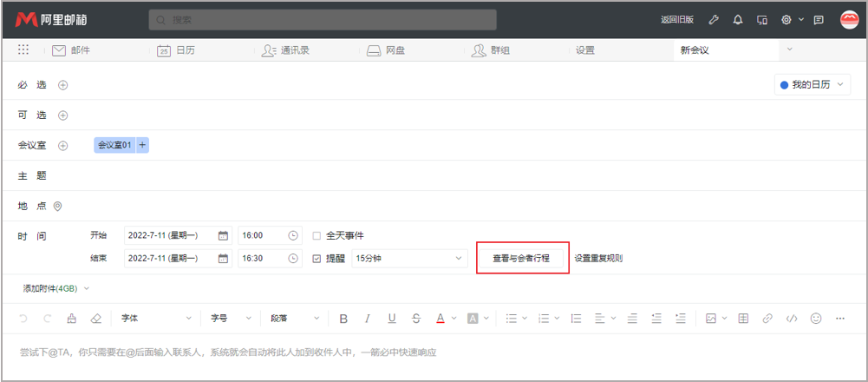Toggle bold formatting in editor toolbar
This screenshot has height=382, width=868.
point(343,319)
